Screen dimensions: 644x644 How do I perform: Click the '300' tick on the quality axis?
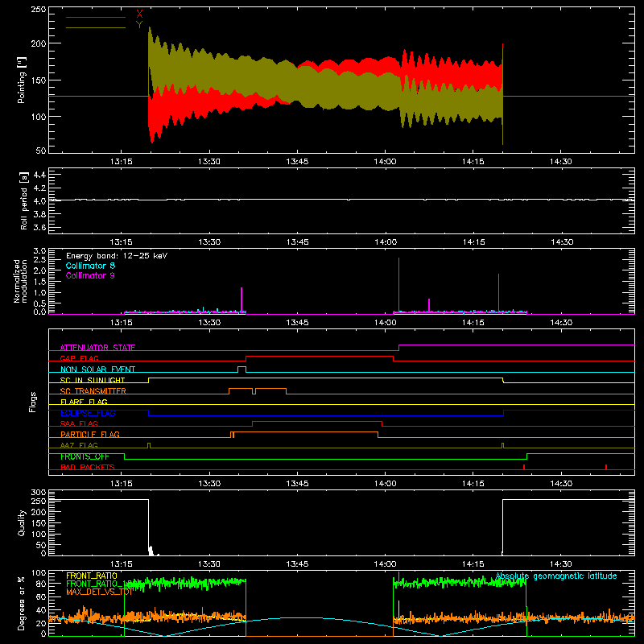click(39, 493)
